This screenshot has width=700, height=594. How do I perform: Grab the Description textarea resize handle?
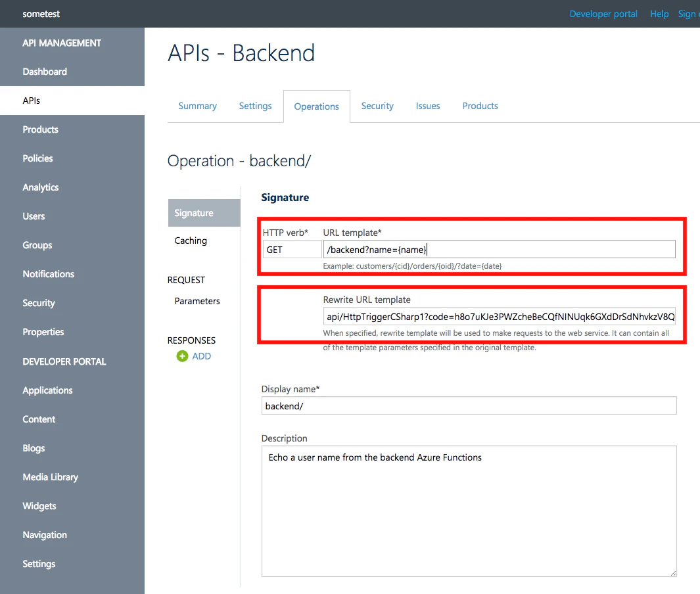coord(673,573)
